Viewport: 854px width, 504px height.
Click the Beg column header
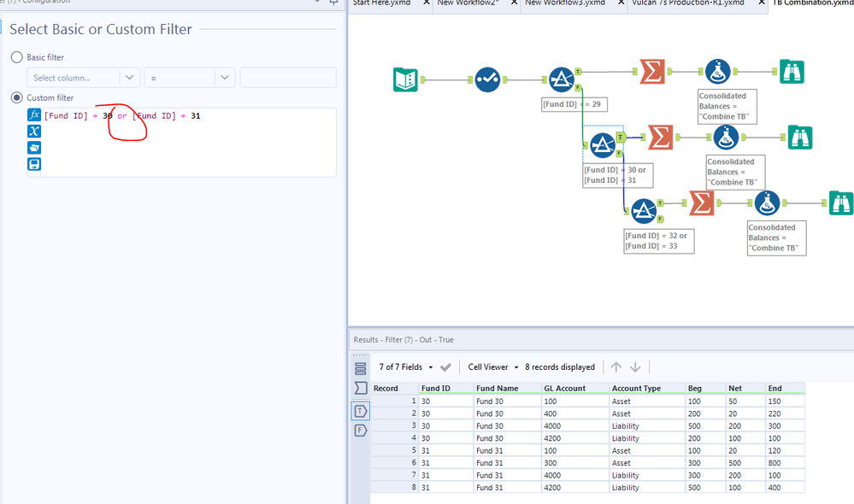click(x=706, y=388)
